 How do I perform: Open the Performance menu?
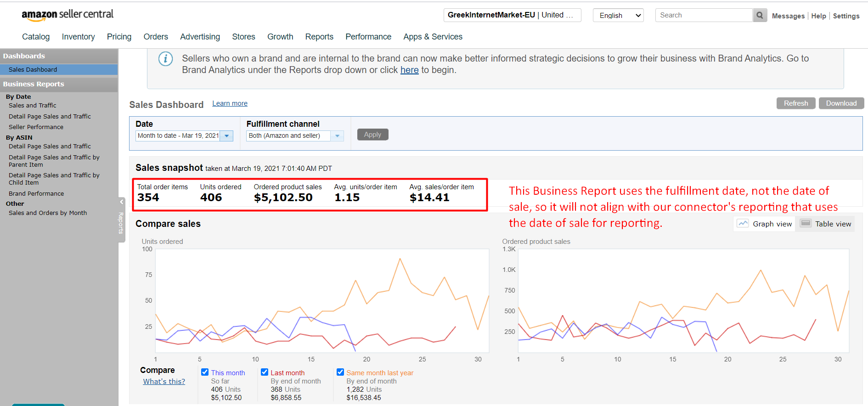368,37
